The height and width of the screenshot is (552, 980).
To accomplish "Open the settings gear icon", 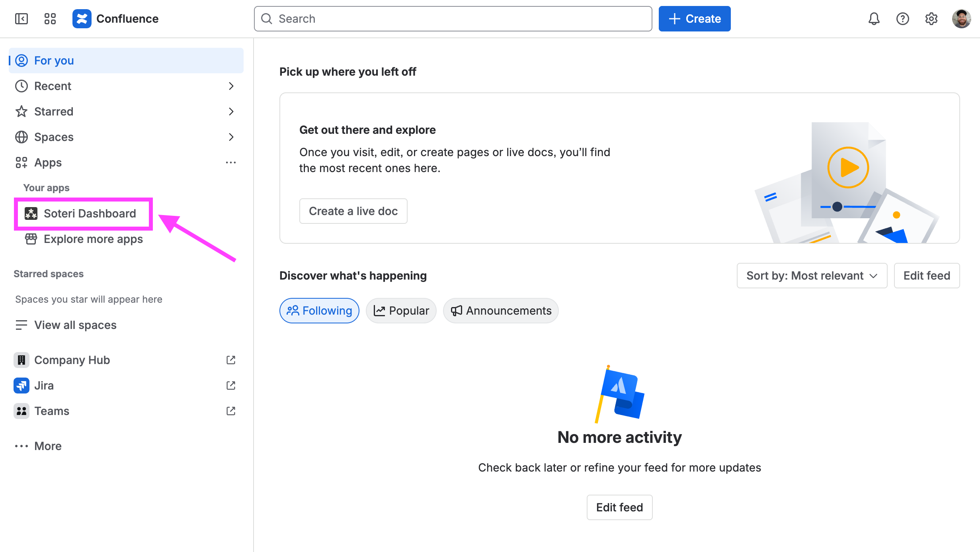I will click(931, 19).
